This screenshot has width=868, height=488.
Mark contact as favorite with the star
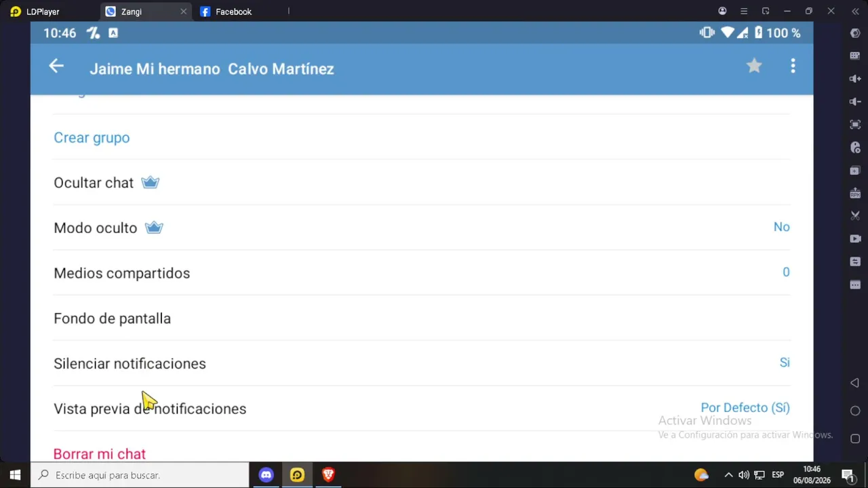754,66
